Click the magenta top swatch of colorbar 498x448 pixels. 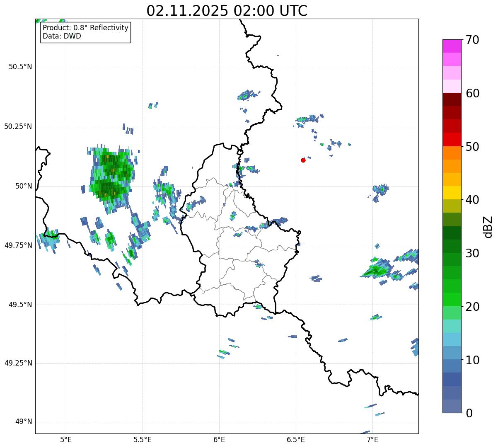[451, 46]
